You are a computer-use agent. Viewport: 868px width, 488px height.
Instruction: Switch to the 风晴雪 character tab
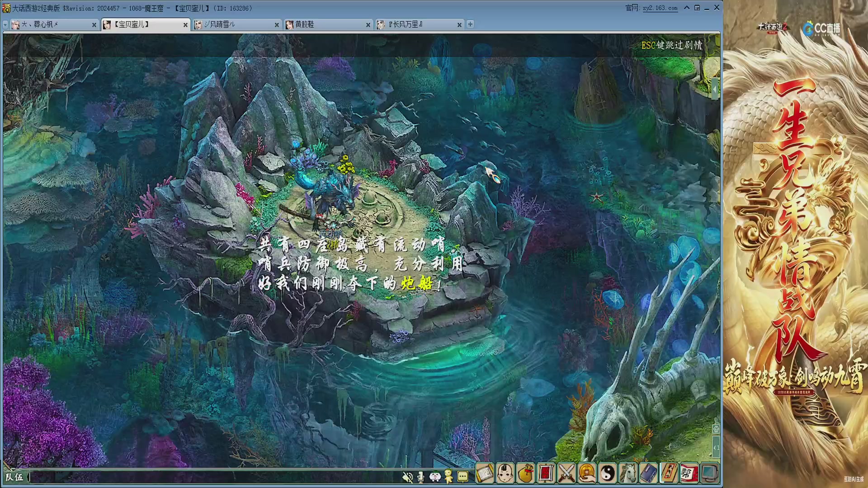point(237,24)
